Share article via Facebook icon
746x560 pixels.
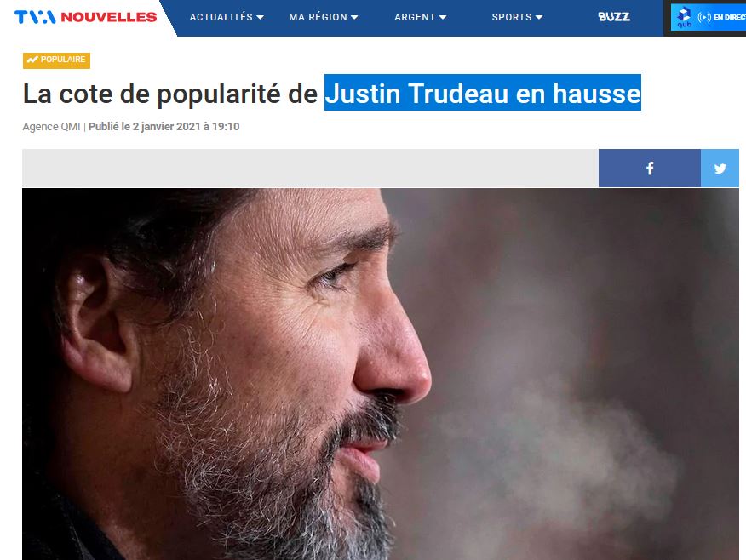(650, 169)
